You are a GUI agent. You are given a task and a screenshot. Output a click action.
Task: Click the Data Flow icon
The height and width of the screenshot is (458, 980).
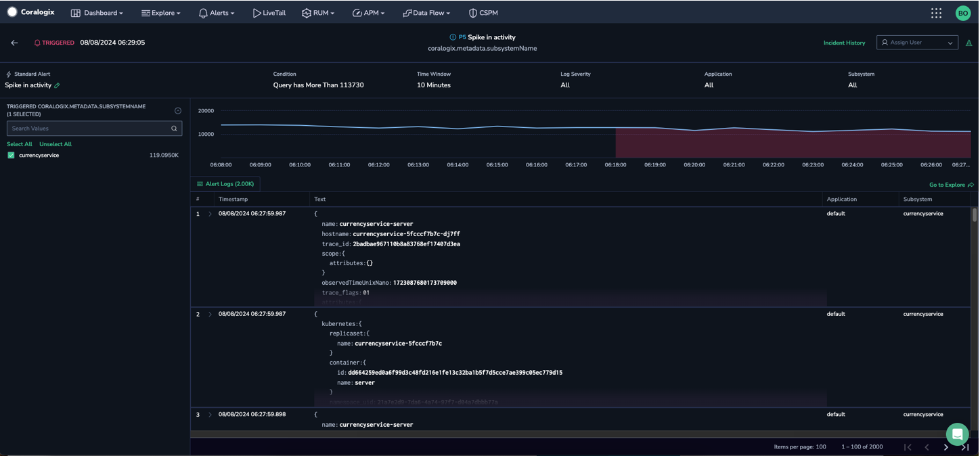(x=407, y=13)
